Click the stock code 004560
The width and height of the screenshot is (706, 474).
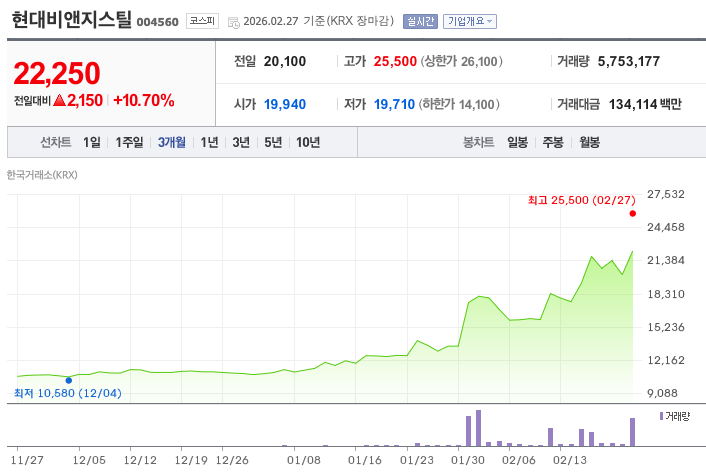point(158,22)
